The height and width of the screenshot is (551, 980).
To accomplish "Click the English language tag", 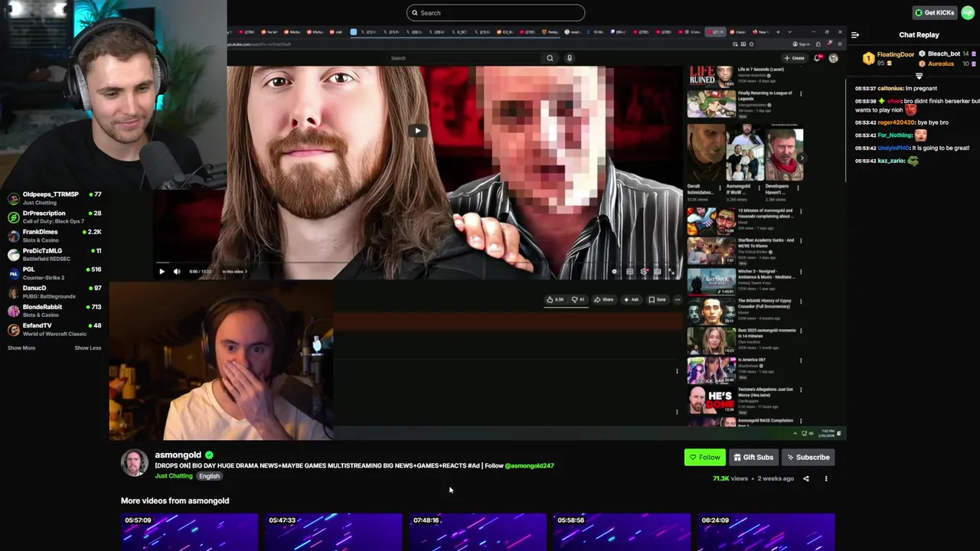I will click(x=209, y=476).
